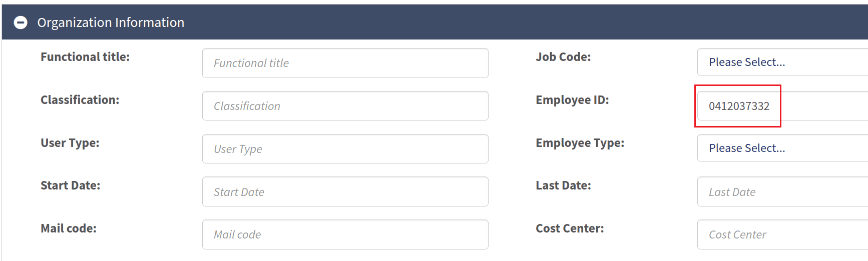
Task: Select the User Type input field
Action: [x=345, y=149]
